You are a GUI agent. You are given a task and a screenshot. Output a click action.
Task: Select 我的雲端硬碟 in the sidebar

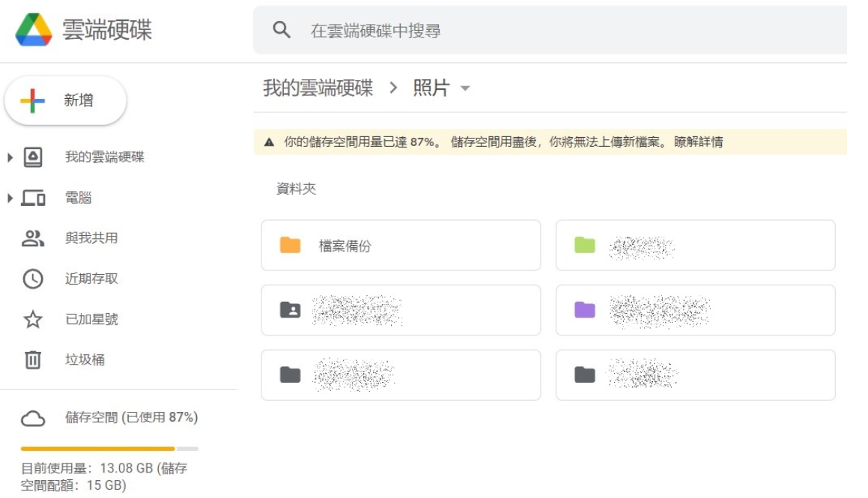click(104, 157)
